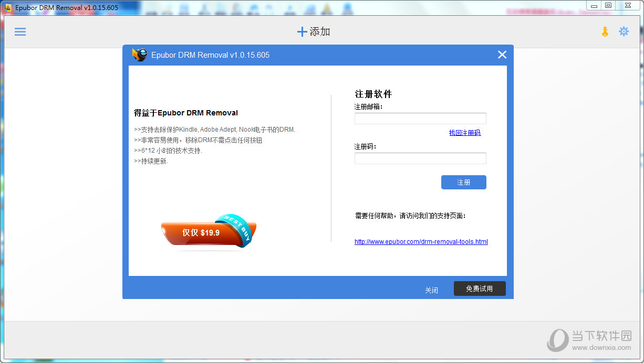Open the hamburger menu in main window

(20, 32)
